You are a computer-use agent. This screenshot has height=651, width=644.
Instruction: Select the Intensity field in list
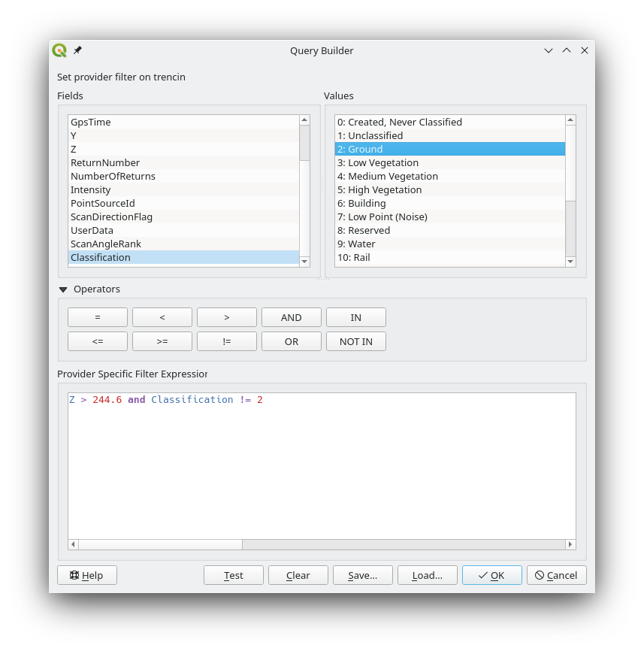pyautogui.click(x=90, y=189)
